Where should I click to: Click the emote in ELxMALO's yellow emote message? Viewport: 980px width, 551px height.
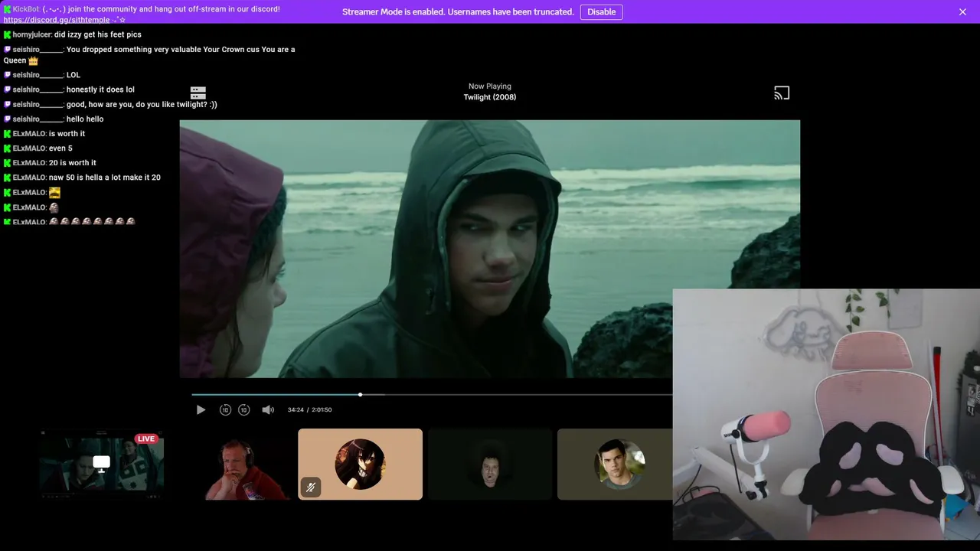click(54, 193)
